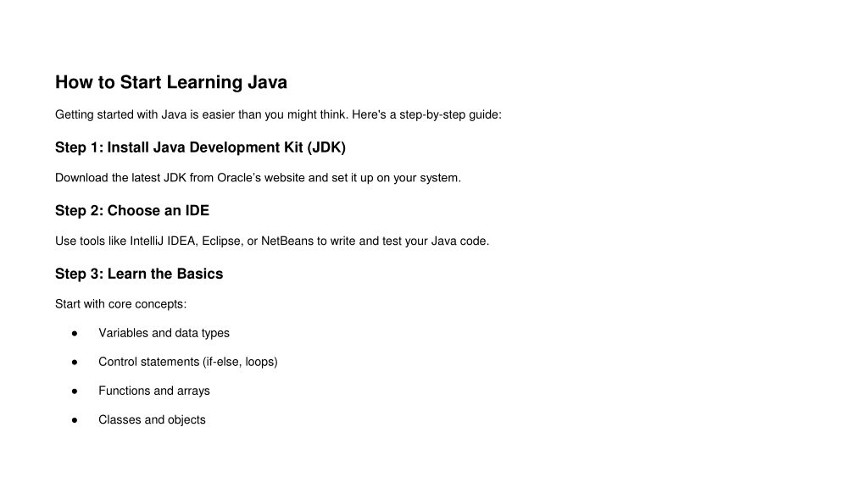
Task: Click bullet item "Functions and arrays"
Action: (154, 391)
